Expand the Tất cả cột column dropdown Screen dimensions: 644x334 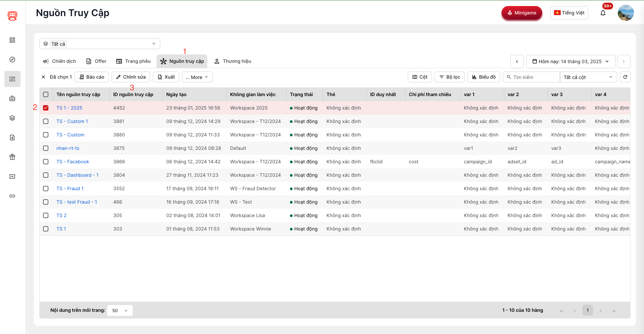588,77
